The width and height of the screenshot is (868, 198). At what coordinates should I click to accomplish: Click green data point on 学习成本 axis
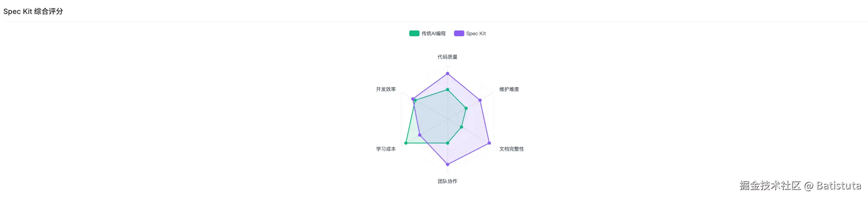406,143
